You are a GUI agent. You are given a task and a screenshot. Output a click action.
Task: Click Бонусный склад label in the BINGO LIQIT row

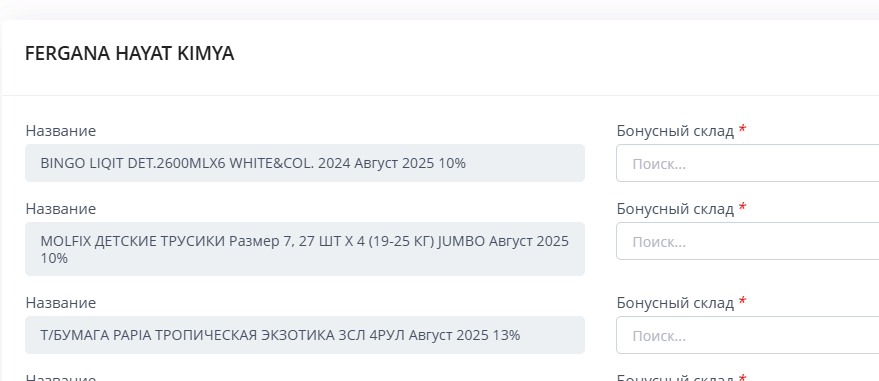[675, 131]
